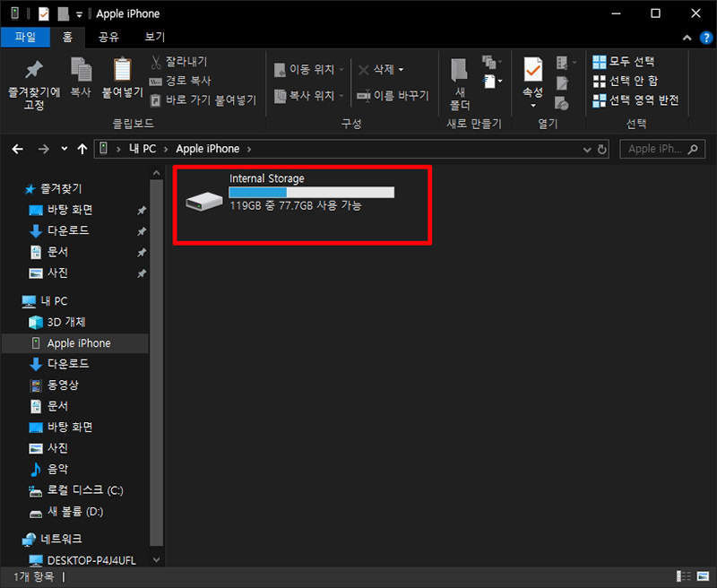
Task: Click the up arrow navigation button
Action: pyautogui.click(x=82, y=149)
